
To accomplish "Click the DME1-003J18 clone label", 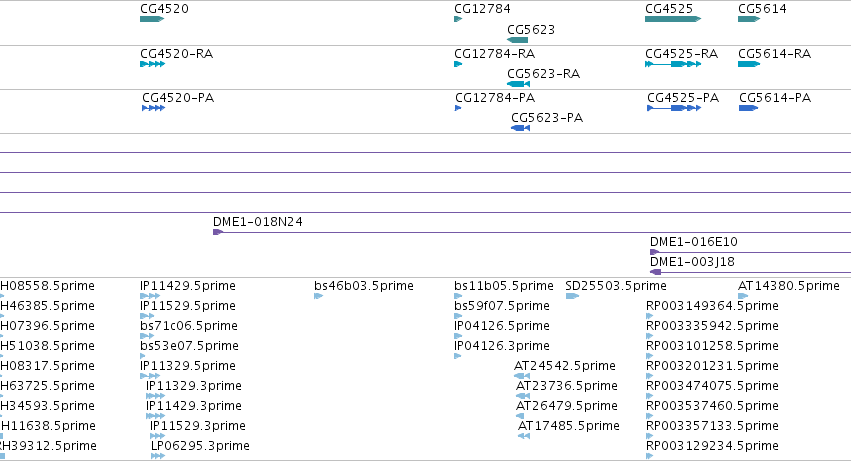I will 693,262.
